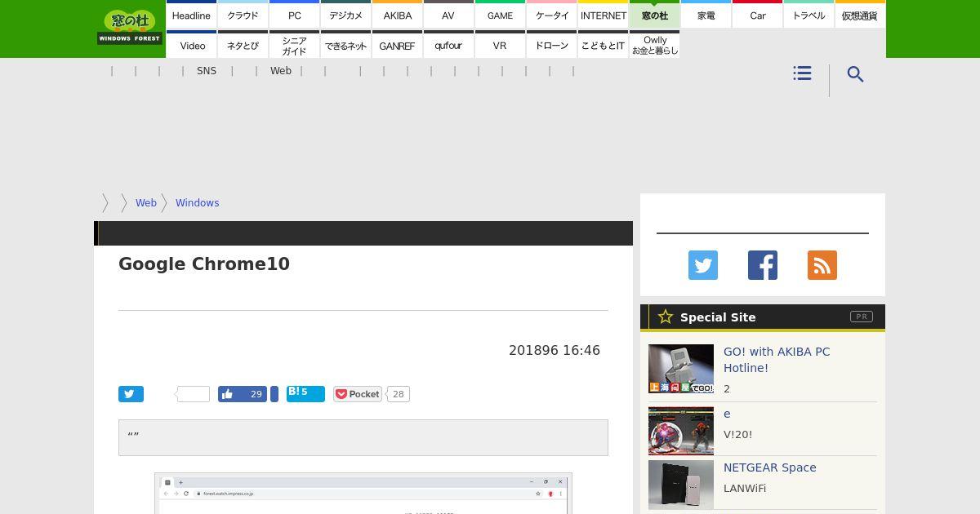Open the VR site tab
980x514 pixels.
[x=500, y=45]
